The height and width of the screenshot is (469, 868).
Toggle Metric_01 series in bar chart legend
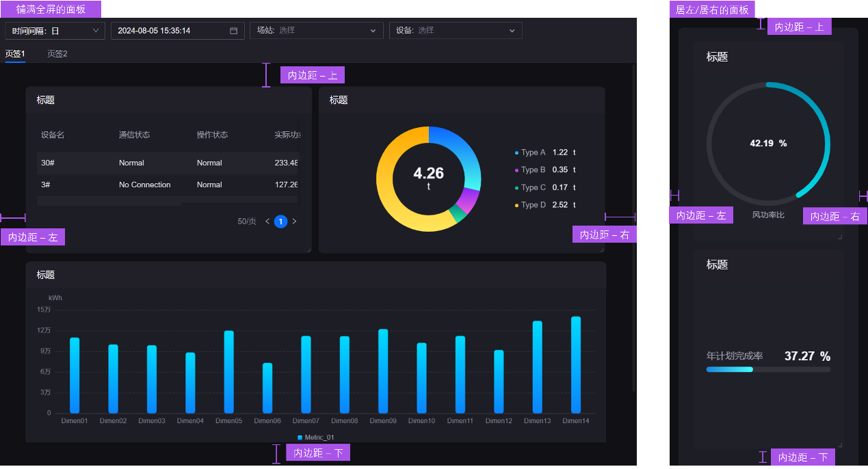[316, 437]
